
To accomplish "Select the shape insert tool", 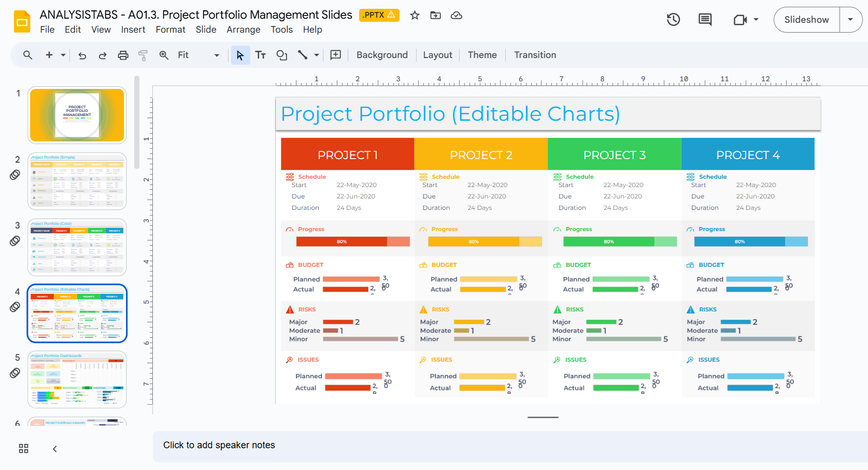I will click(281, 55).
